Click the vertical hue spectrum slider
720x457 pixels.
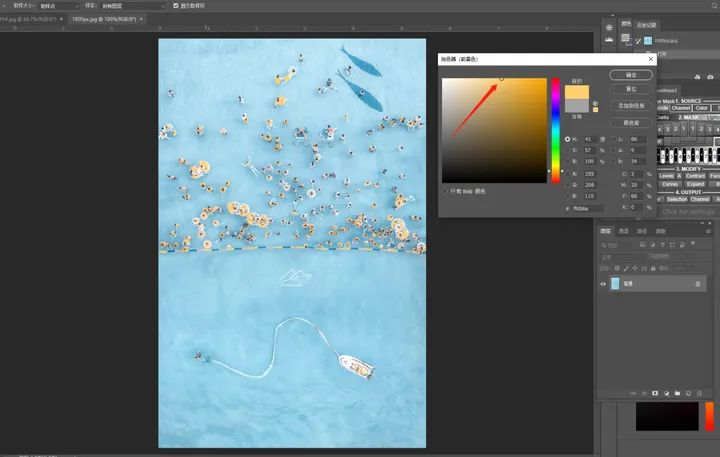[x=556, y=130]
